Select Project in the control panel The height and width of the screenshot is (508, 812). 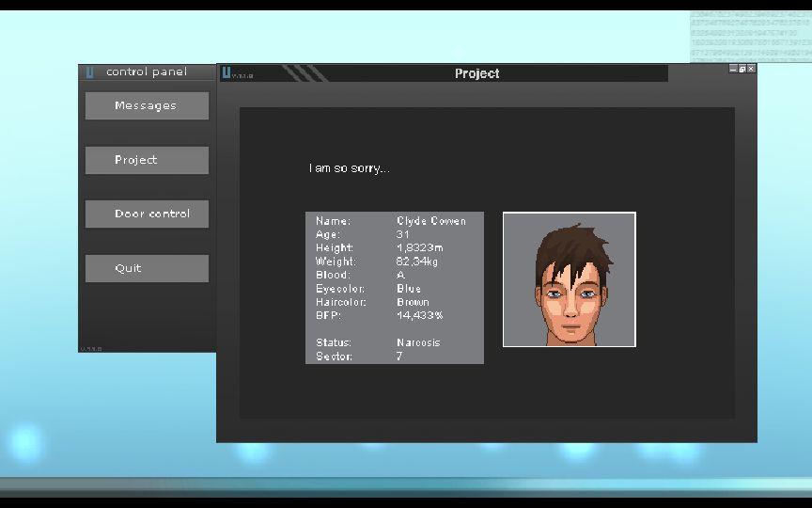pos(147,160)
